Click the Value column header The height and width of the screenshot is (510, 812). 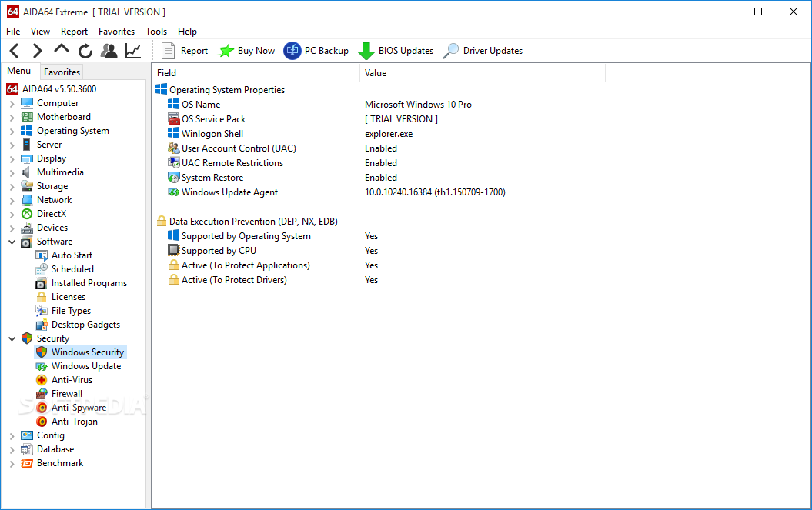point(482,73)
